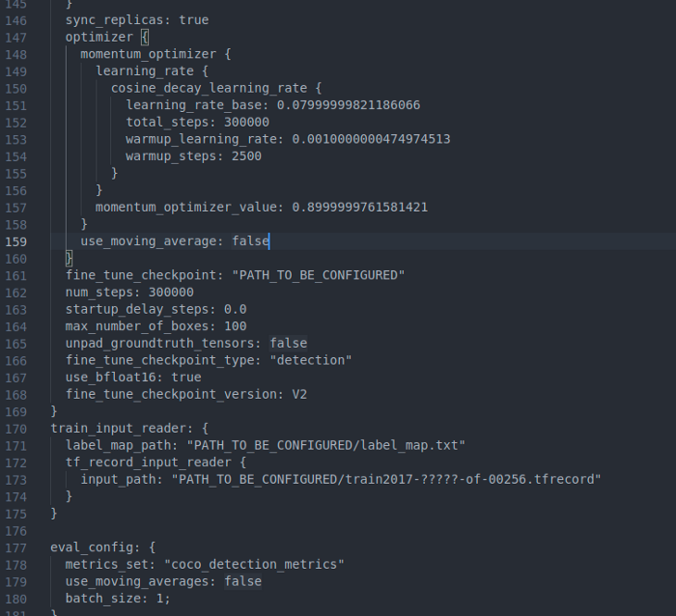Viewport: 676px width, 616px height.
Task: Click the warmup_steps value 2500
Action: coord(246,156)
